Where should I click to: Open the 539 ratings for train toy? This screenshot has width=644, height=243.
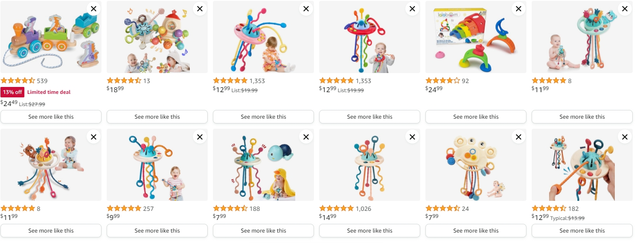click(42, 81)
